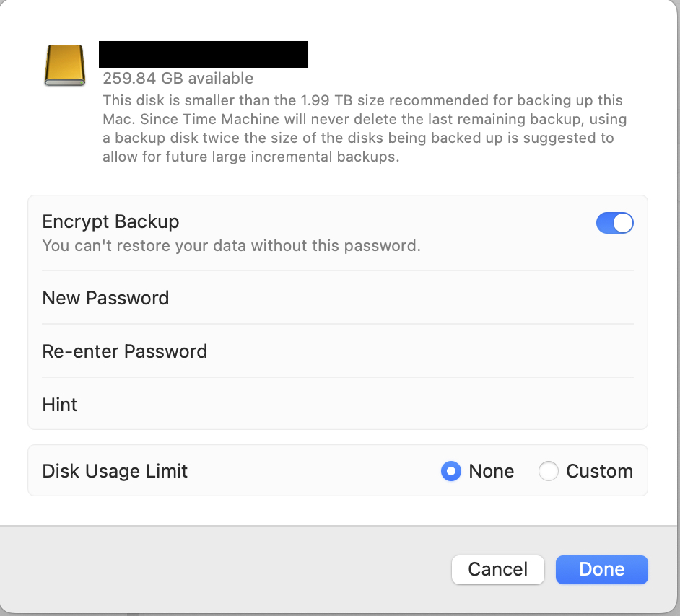Select the None disk usage radio button
This screenshot has height=616, width=680.
[451, 471]
